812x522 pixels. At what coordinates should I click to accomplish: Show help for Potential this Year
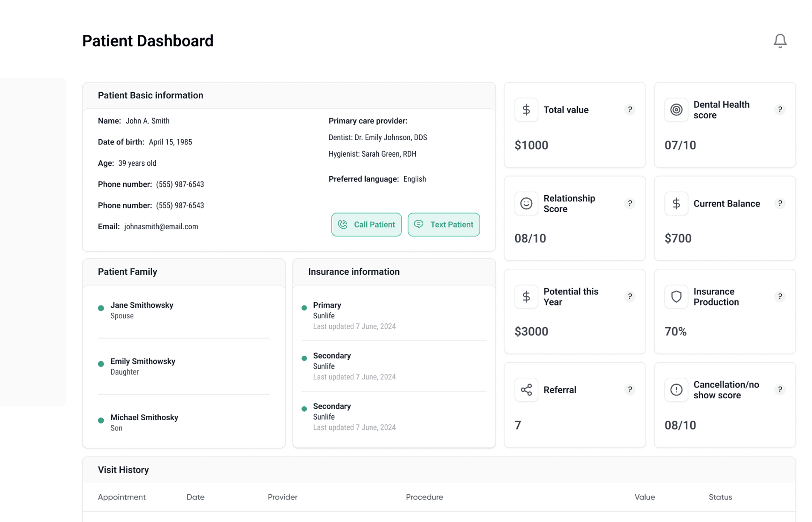629,297
